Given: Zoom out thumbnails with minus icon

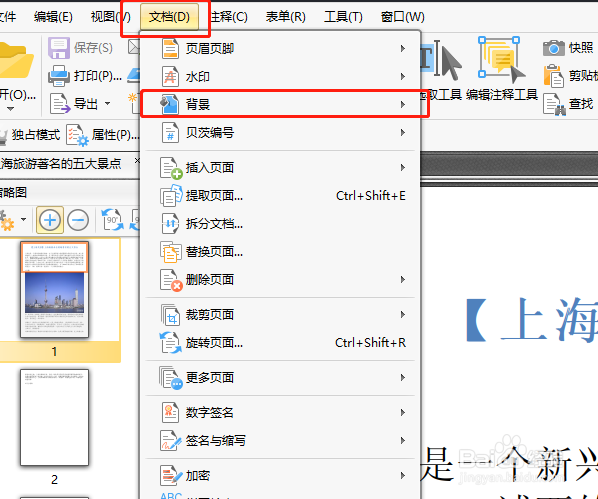Looking at the screenshot, I should [x=78, y=220].
